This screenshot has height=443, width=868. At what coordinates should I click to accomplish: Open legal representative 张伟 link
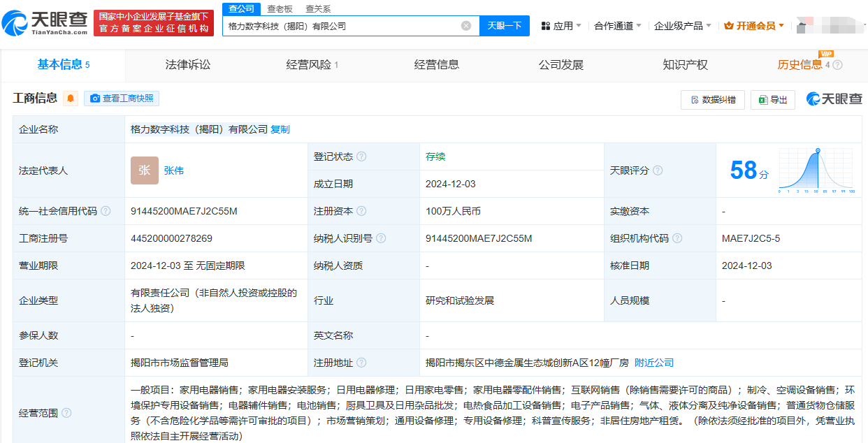(174, 170)
